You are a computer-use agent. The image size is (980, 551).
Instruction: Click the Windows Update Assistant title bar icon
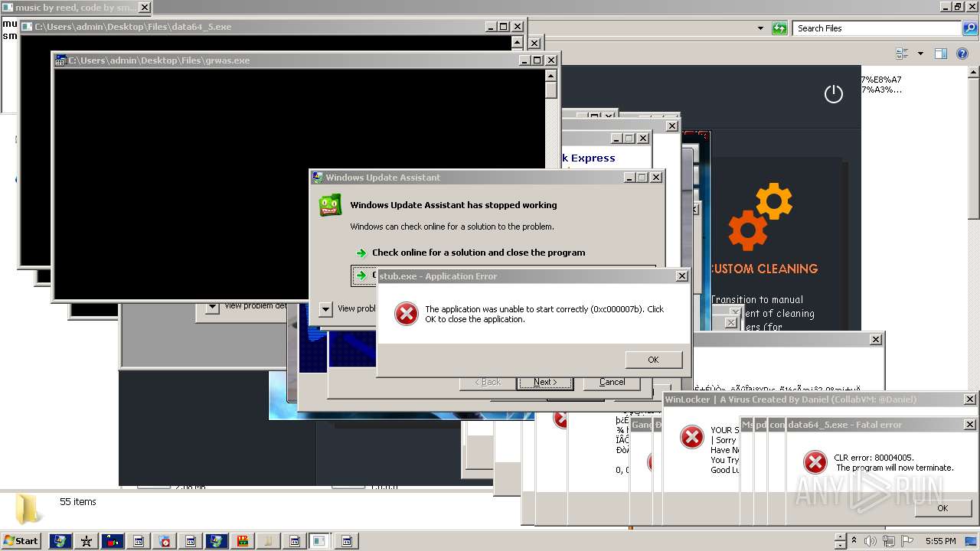tap(318, 178)
